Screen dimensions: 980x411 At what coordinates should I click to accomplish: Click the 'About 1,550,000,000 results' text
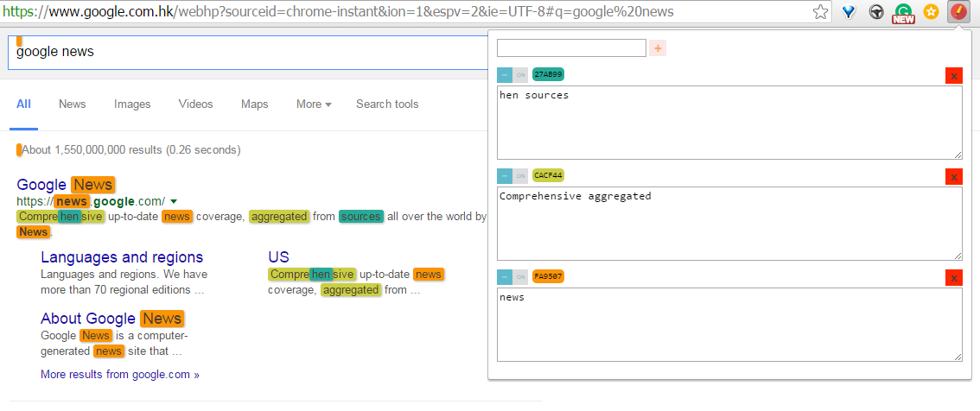(x=130, y=150)
